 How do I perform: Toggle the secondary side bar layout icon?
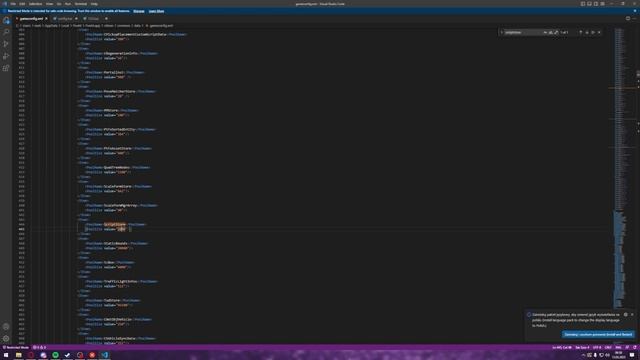[596, 4]
